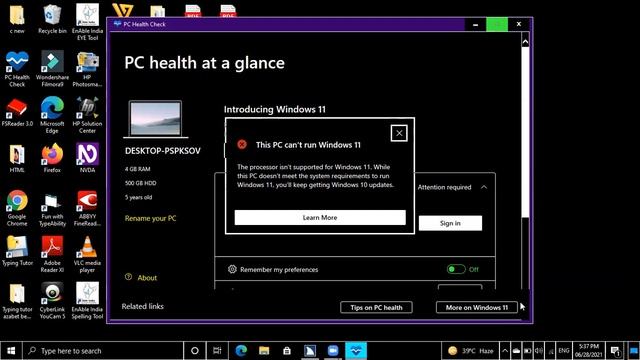Open the weather 39°C Haze widget

point(471,351)
